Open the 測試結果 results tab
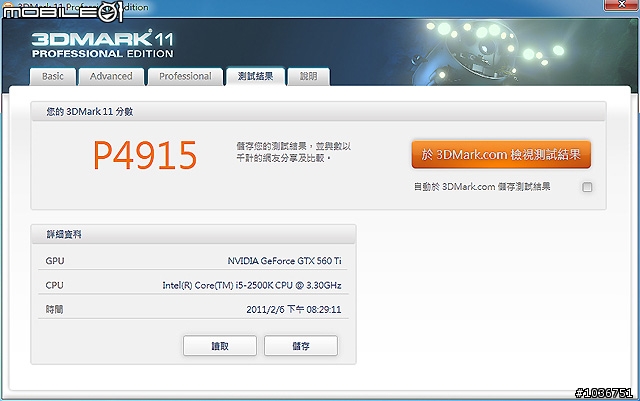This screenshot has width=640, height=401. click(256, 76)
